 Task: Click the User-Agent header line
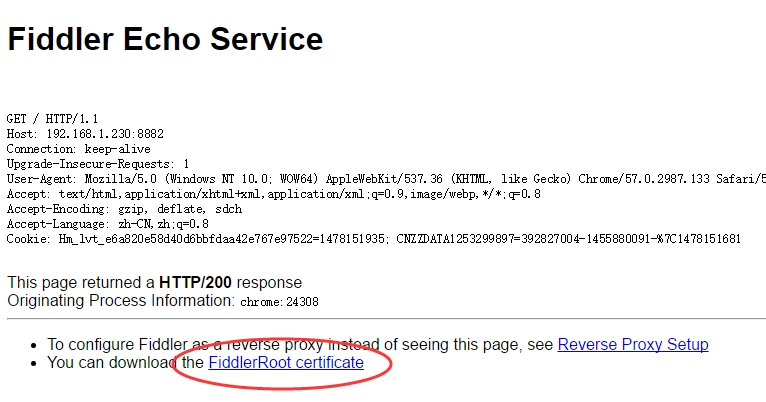pyautogui.click(x=290, y=179)
